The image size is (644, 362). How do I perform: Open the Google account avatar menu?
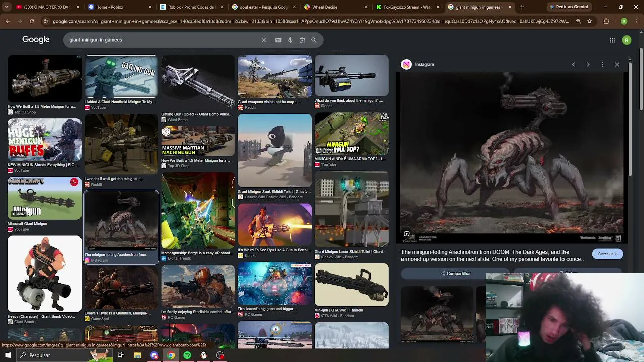pyautogui.click(x=627, y=40)
